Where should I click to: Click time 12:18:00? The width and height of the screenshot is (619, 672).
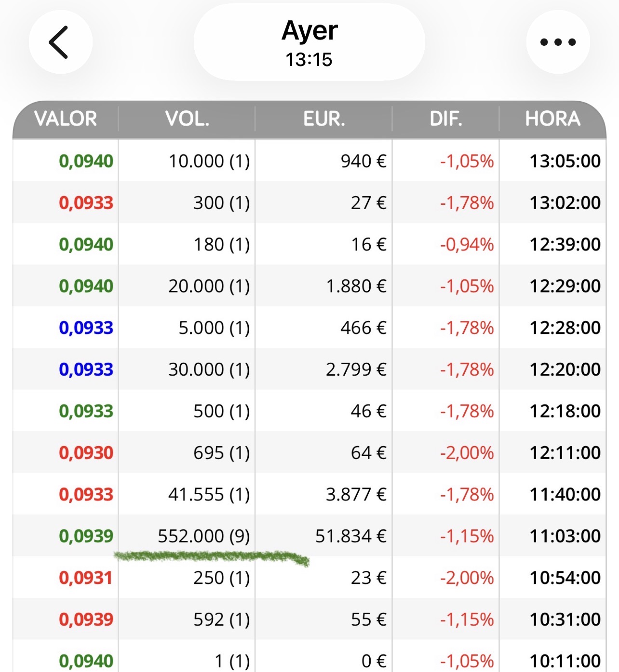point(565,411)
